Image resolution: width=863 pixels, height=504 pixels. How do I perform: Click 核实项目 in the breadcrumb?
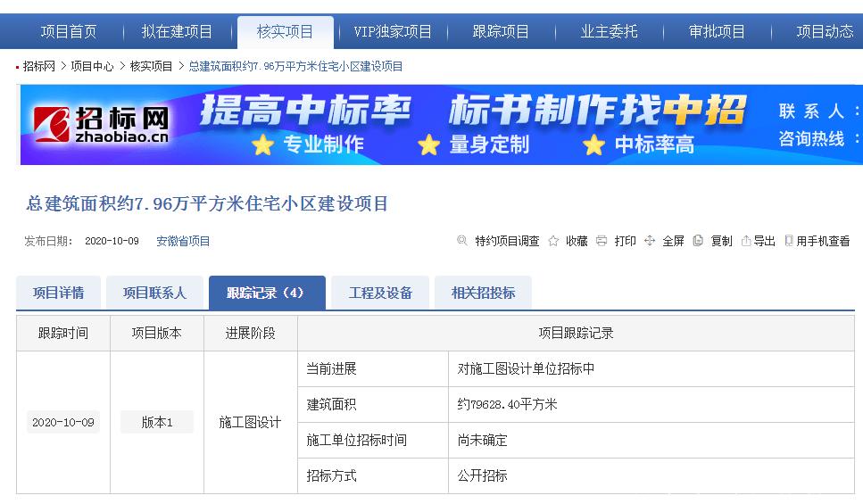point(151,67)
